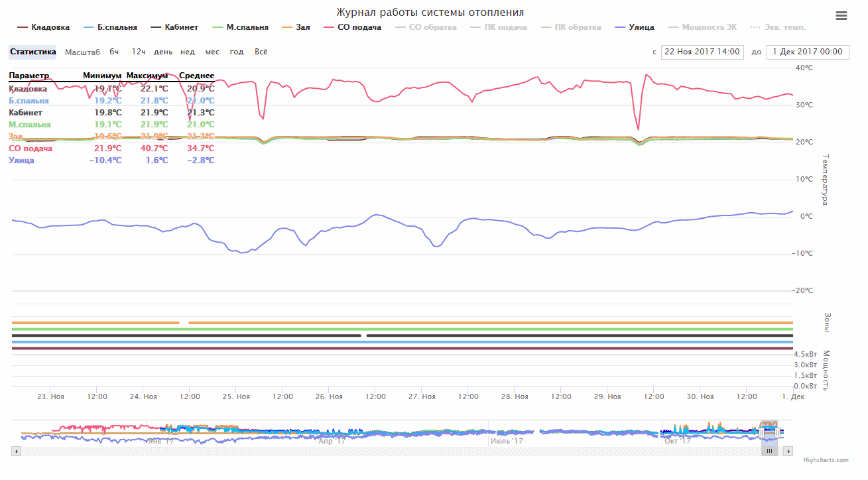Set the range to мес
This screenshot has width=868, height=480.
coord(212,52)
